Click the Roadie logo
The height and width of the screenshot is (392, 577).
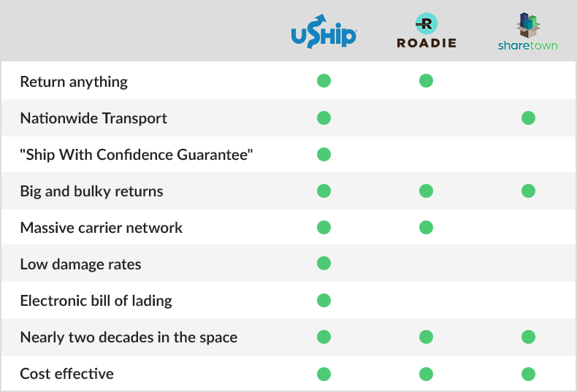tap(426, 31)
